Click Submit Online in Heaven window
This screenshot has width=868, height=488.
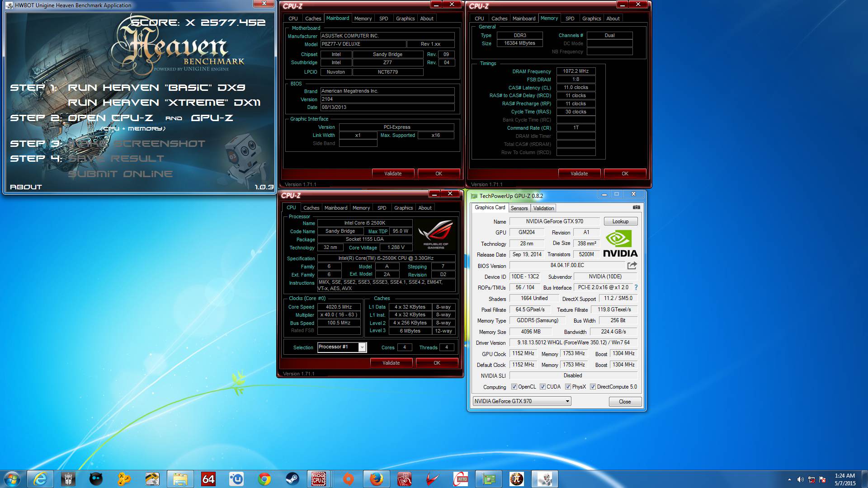click(120, 174)
